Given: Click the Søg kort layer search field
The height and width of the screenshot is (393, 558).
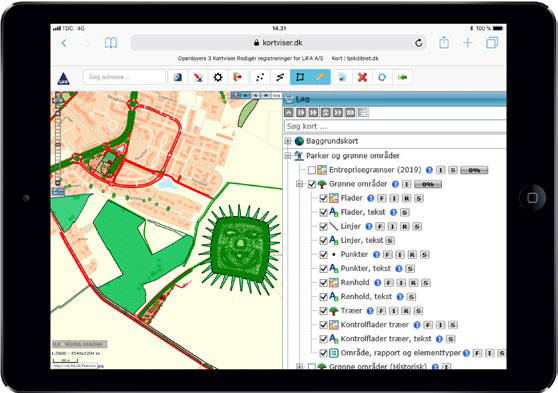Looking at the screenshot, I should tap(395, 126).
